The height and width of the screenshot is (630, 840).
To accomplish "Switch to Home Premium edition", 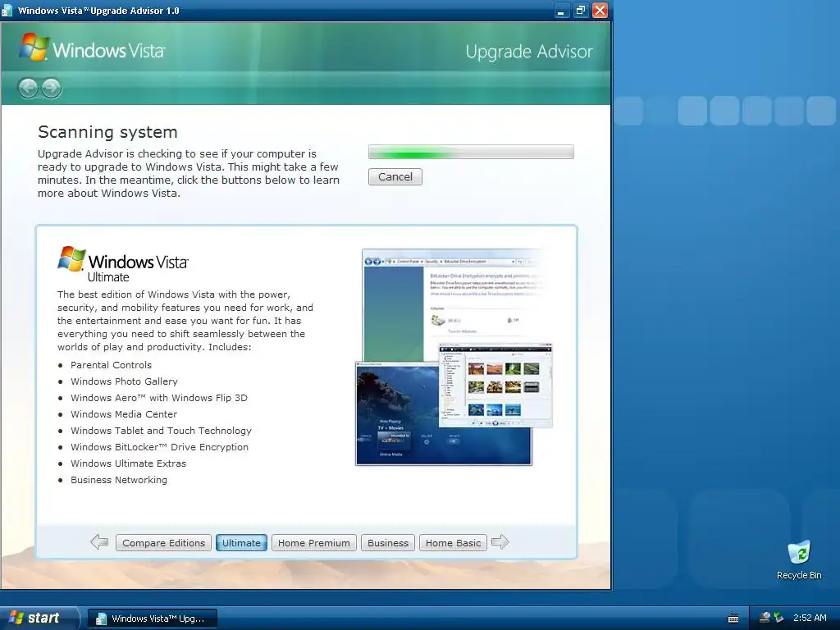I will 314,543.
